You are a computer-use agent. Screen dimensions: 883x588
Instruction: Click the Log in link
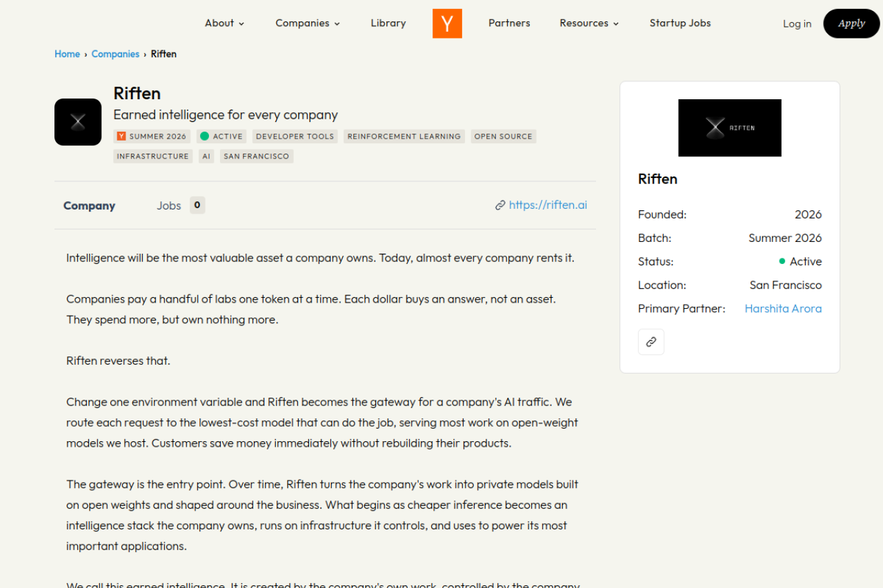(797, 24)
